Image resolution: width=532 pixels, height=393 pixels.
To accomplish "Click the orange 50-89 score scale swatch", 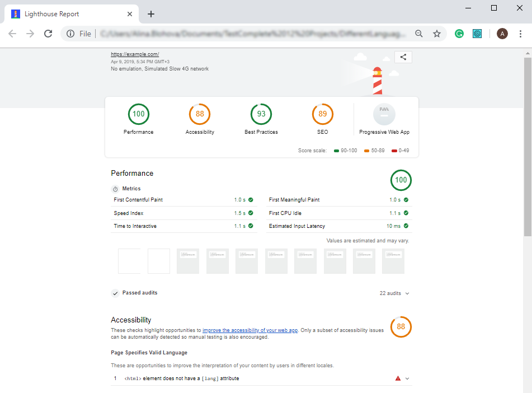I will [366, 151].
